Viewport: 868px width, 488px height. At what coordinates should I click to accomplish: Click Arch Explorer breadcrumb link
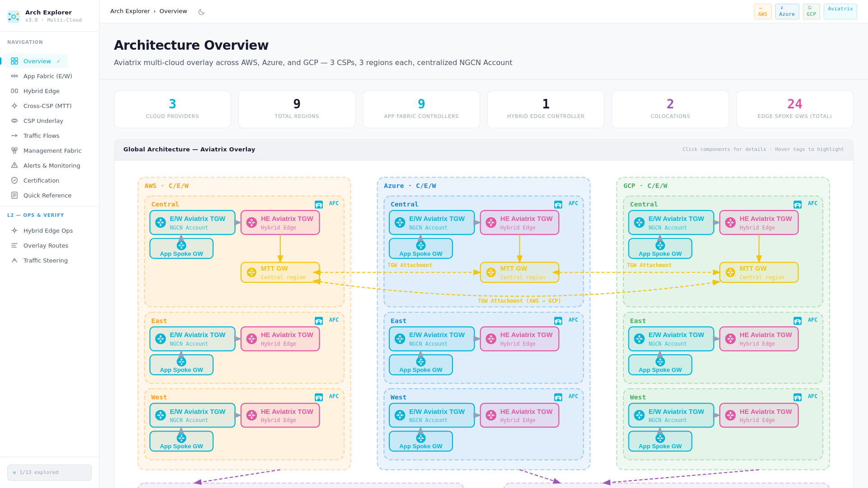[130, 11]
